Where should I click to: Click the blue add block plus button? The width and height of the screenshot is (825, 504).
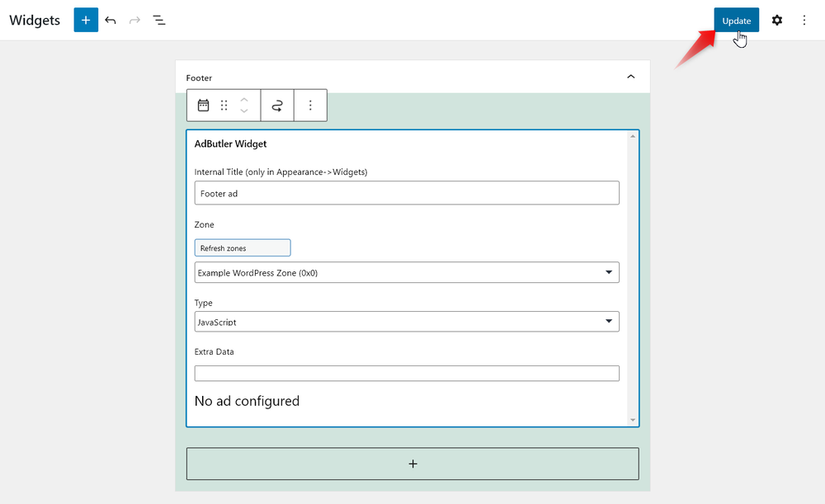[86, 20]
